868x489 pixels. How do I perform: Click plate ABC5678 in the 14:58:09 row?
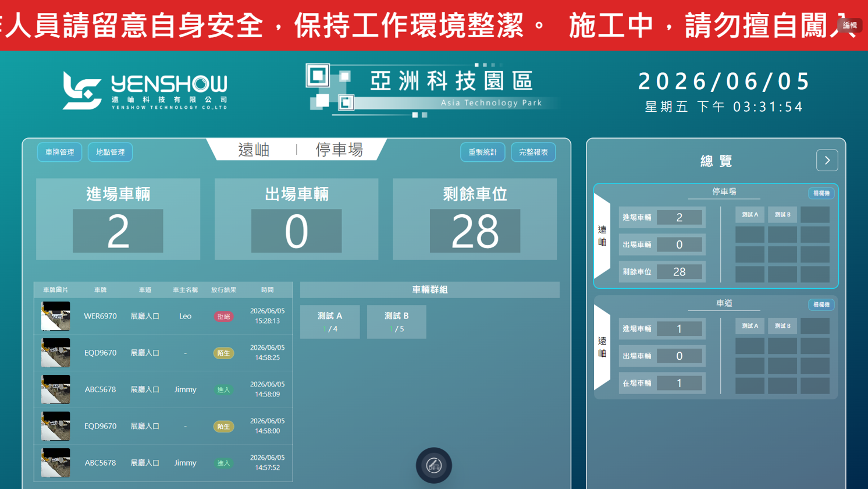(101, 389)
